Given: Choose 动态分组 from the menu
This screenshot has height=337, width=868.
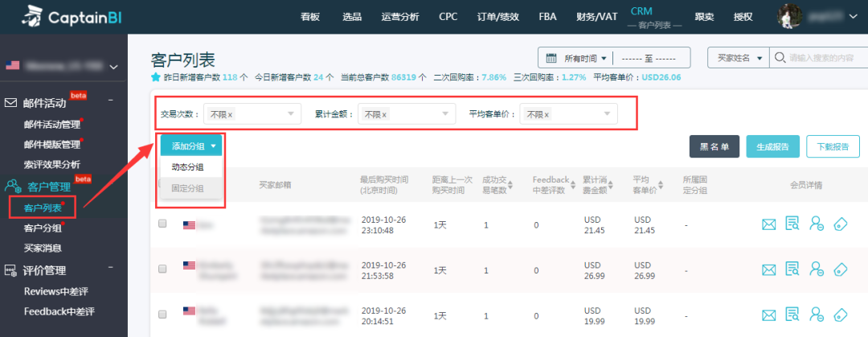Looking at the screenshot, I should point(187,167).
